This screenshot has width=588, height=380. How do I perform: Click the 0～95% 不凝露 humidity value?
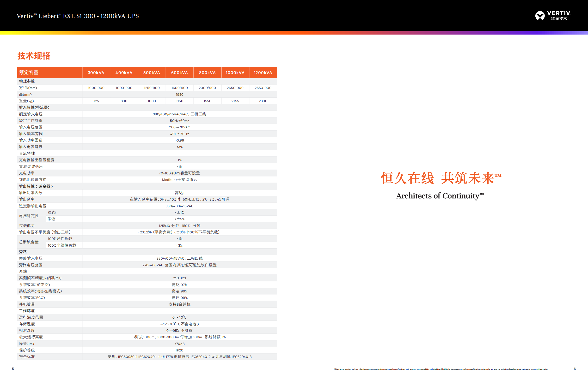pyautogui.click(x=180, y=331)
